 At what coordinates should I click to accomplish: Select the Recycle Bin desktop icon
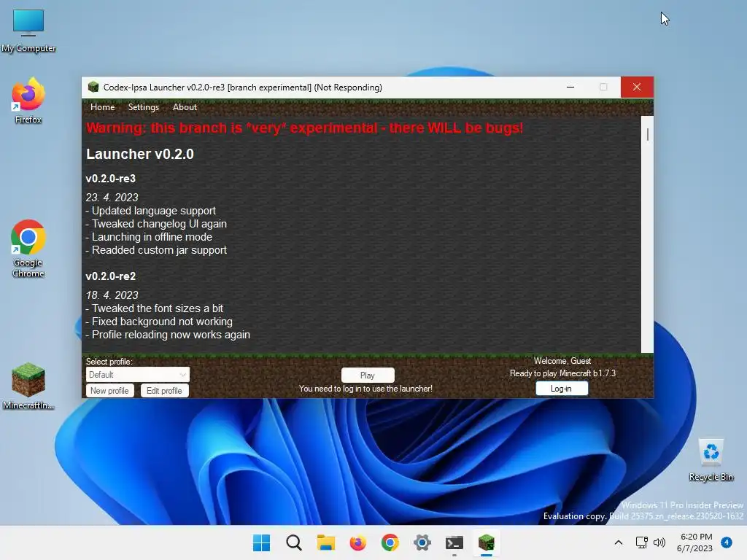coord(711,460)
